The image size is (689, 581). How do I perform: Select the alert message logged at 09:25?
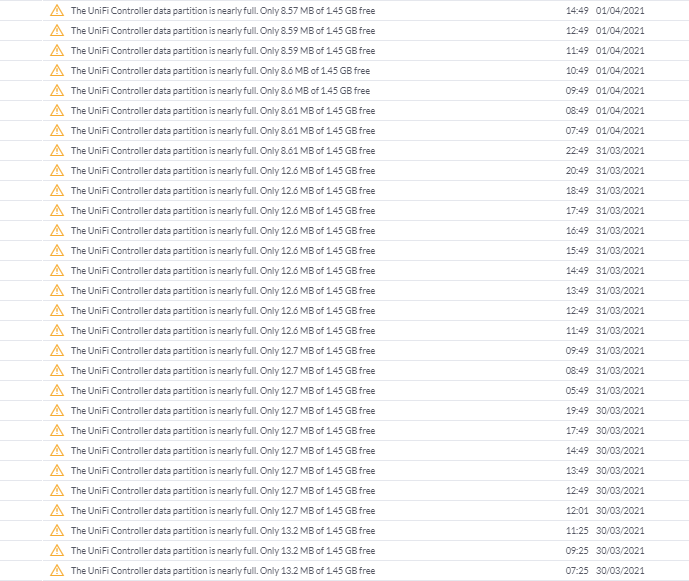pyautogui.click(x=222, y=550)
